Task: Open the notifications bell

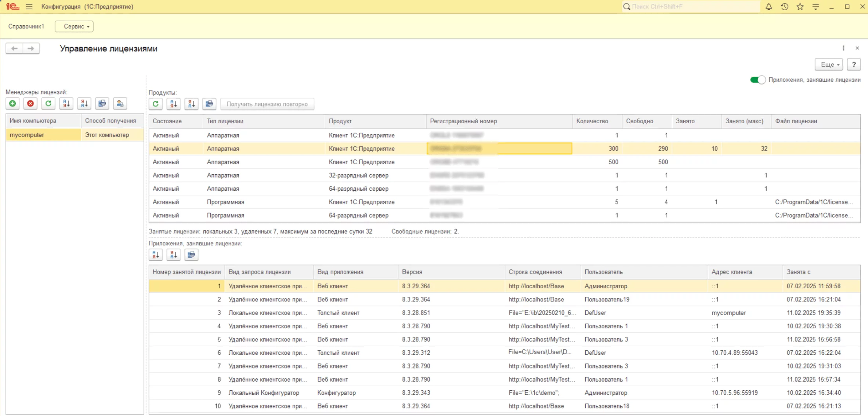Action: [768, 7]
